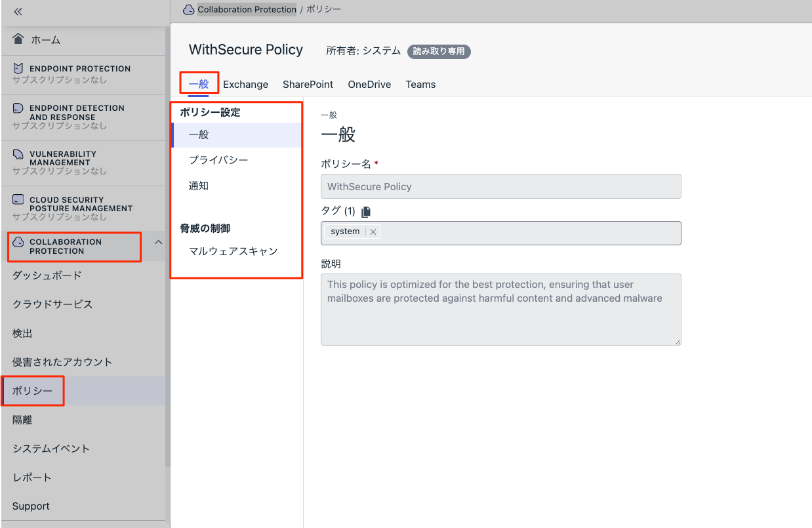The width and height of the screenshot is (812, 528).
Task: Remove the system tag with x
Action: pyautogui.click(x=373, y=232)
